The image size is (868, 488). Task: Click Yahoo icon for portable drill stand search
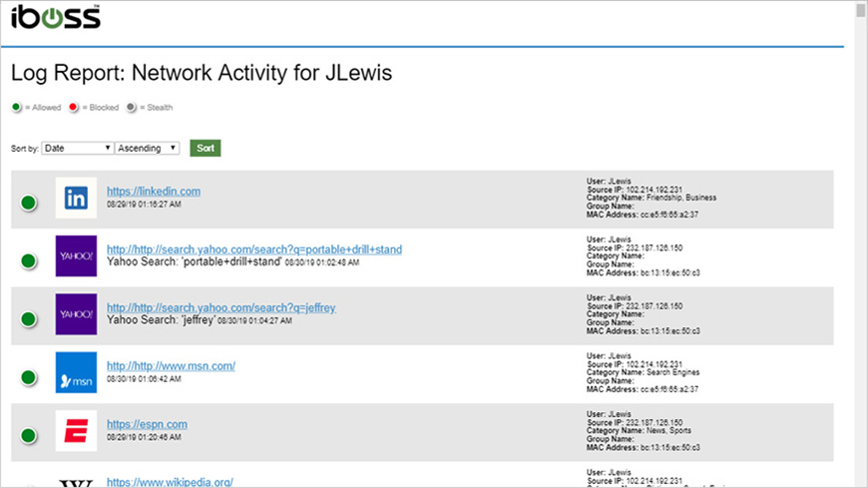click(x=76, y=255)
